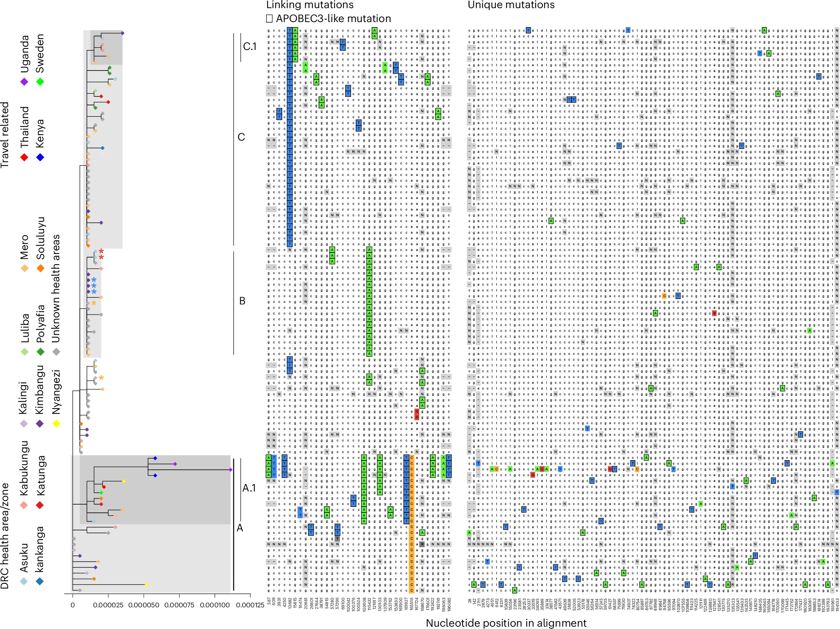Click the orange Soluluyu legend diamond
The height and width of the screenshot is (629, 840).
pos(40,268)
